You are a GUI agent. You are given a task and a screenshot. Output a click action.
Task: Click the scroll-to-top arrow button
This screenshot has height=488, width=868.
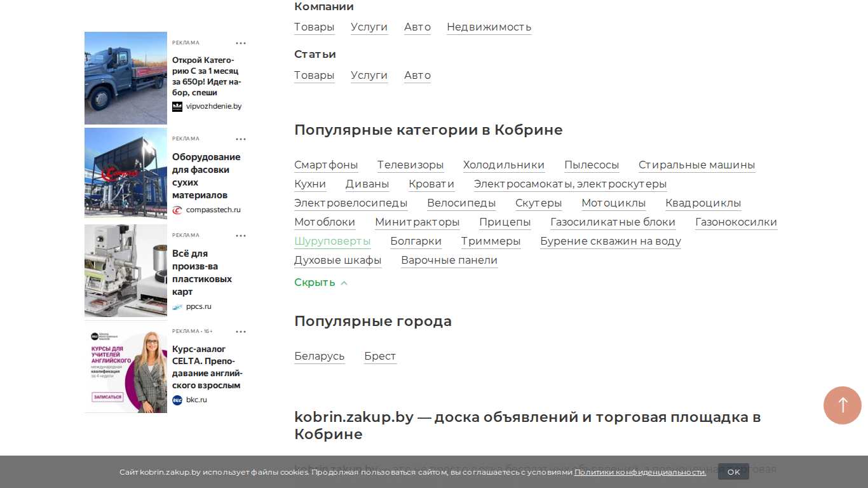tap(843, 405)
